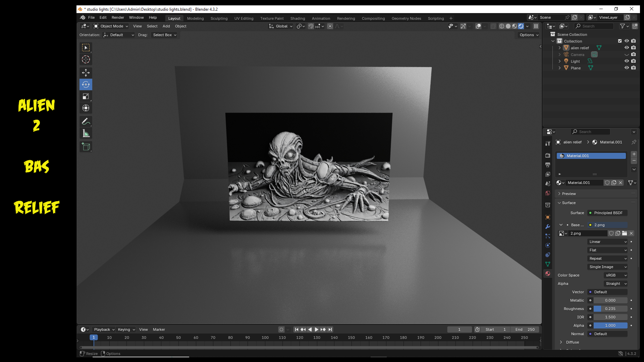Hide alien relief in viewport

point(627,48)
